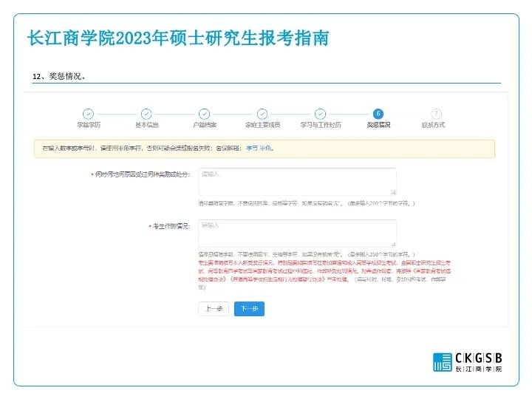Proceed with blue 下一步 button
The height and width of the screenshot is (399, 532).
pyautogui.click(x=249, y=309)
